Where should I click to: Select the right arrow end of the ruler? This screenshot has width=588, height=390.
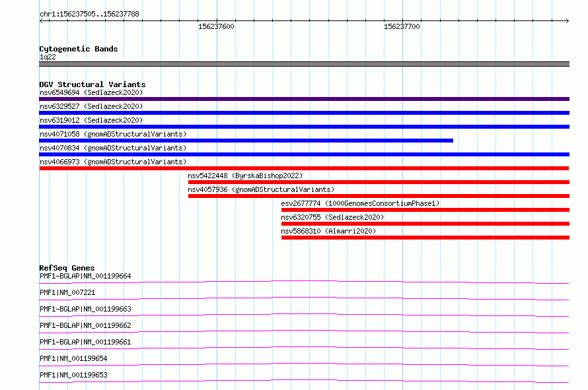(x=567, y=20)
